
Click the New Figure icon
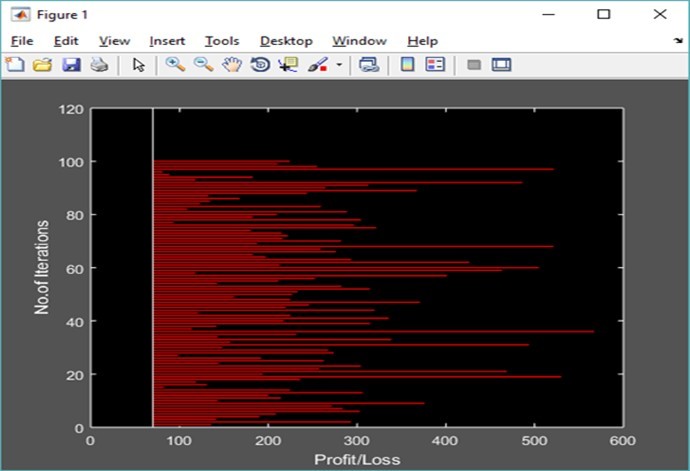pyautogui.click(x=15, y=65)
